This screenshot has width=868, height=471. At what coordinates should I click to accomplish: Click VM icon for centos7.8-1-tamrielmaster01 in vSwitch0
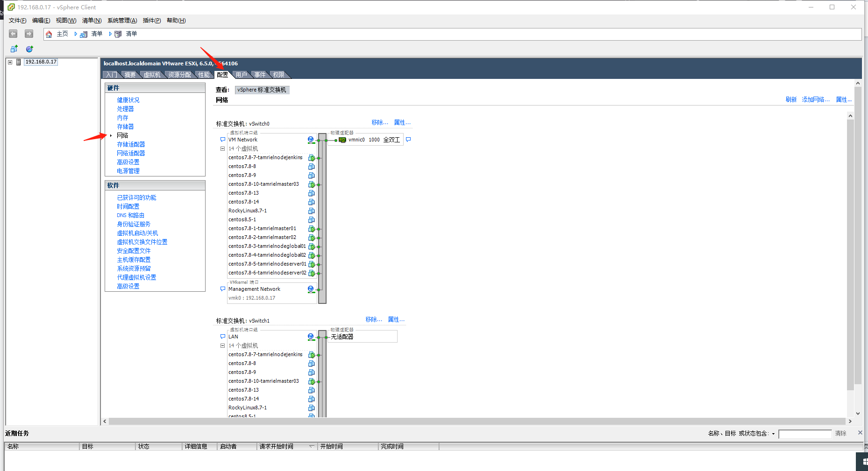312,229
